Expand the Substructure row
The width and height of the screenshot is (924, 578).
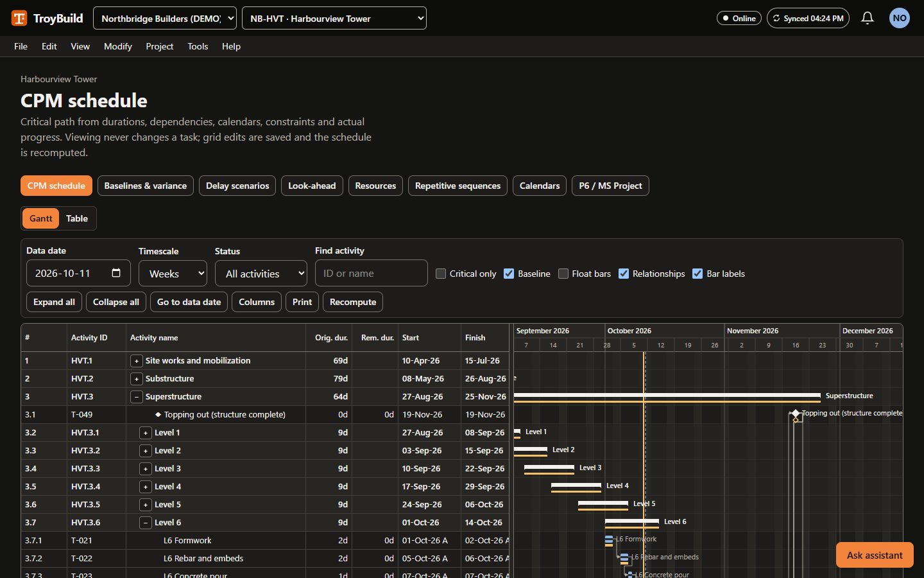137,379
